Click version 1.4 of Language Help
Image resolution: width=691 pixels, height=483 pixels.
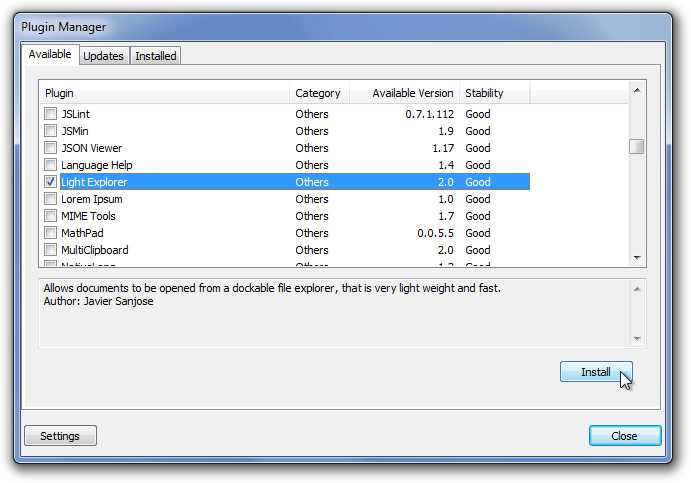[x=446, y=165]
